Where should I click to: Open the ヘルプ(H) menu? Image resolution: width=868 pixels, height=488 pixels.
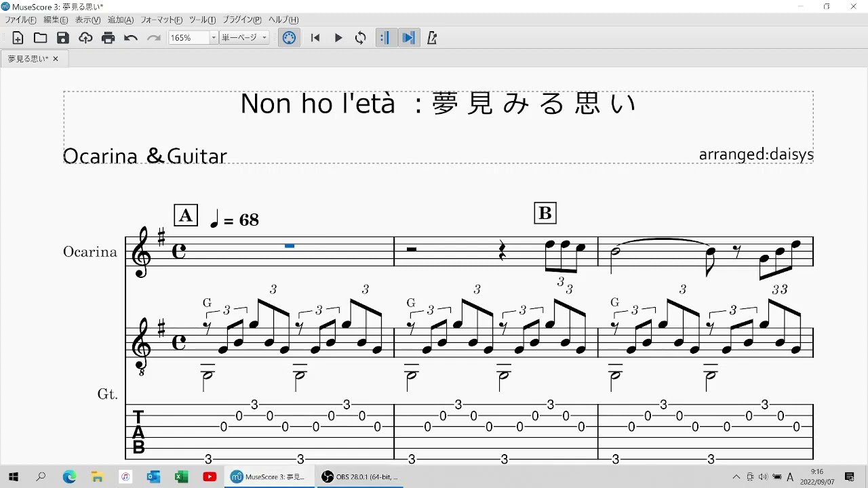click(x=283, y=20)
